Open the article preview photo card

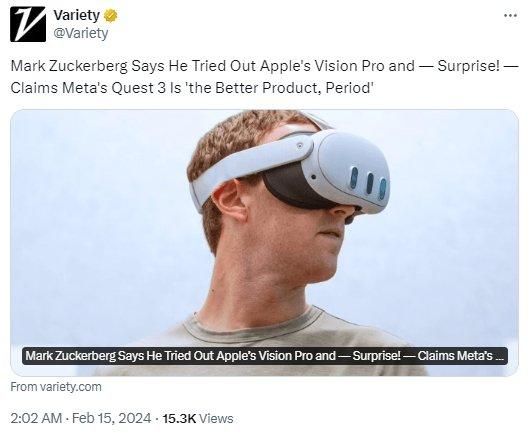click(x=264, y=243)
